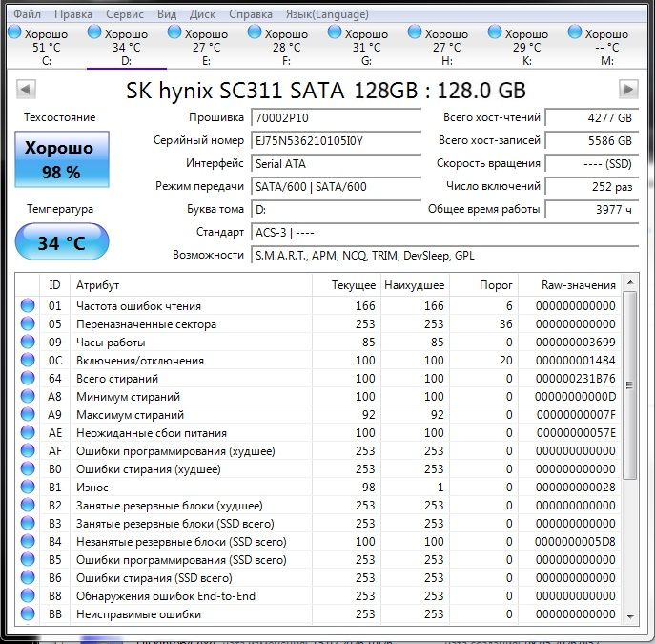Screen dimensions: 655x644
Task: Select the Износ attribute name
Action: (92, 488)
